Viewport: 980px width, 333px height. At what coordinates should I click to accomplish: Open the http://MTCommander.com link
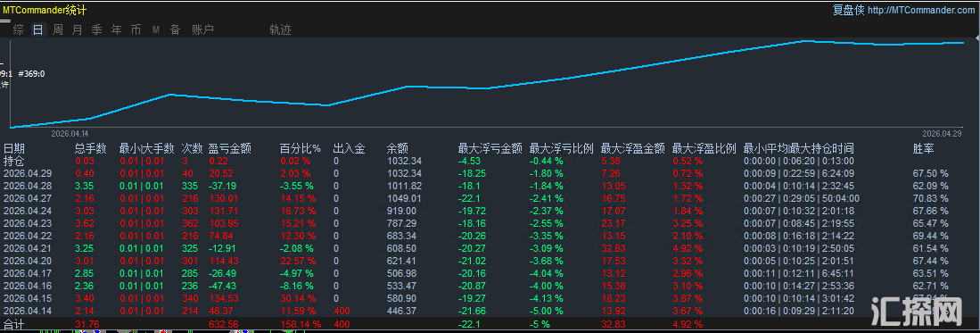coord(922,10)
